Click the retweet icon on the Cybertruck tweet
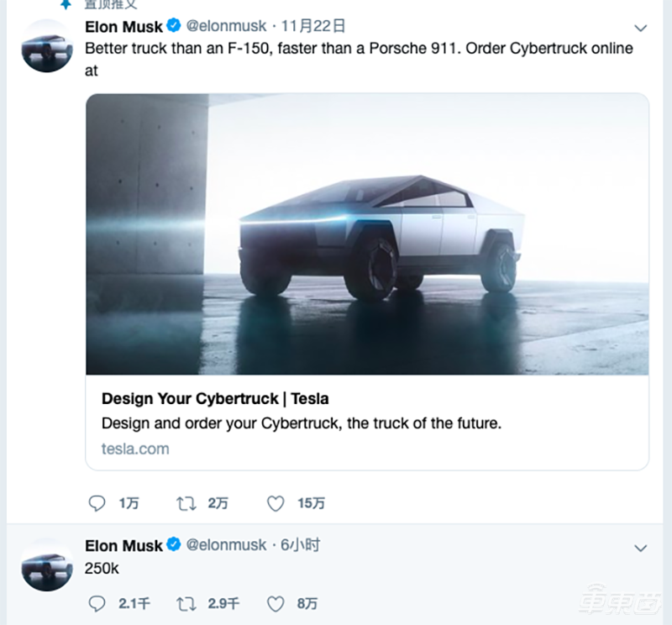 [185, 503]
